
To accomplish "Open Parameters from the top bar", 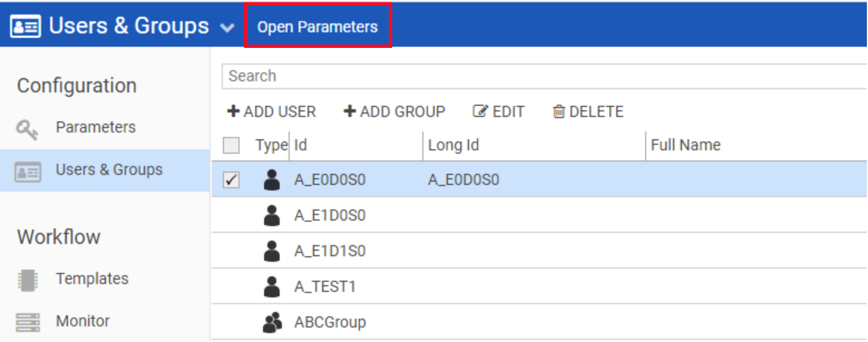I will click(x=318, y=27).
